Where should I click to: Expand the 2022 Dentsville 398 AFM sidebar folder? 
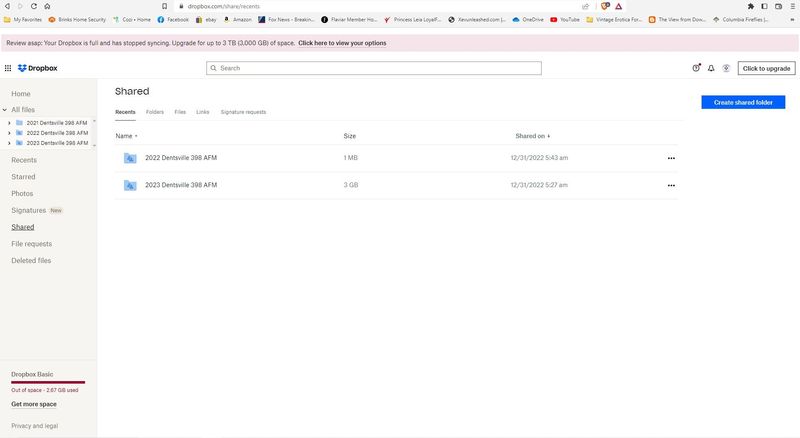pos(9,133)
